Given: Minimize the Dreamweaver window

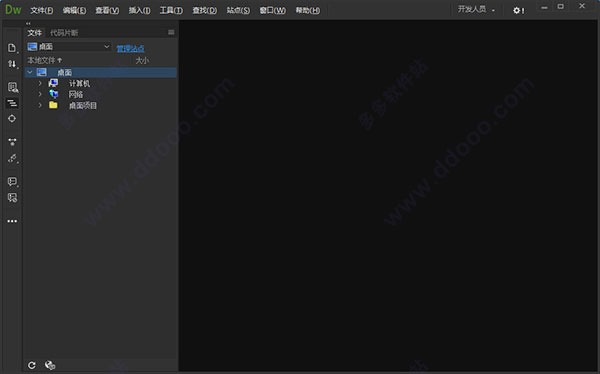Looking at the screenshot, I should pyautogui.click(x=544, y=7).
